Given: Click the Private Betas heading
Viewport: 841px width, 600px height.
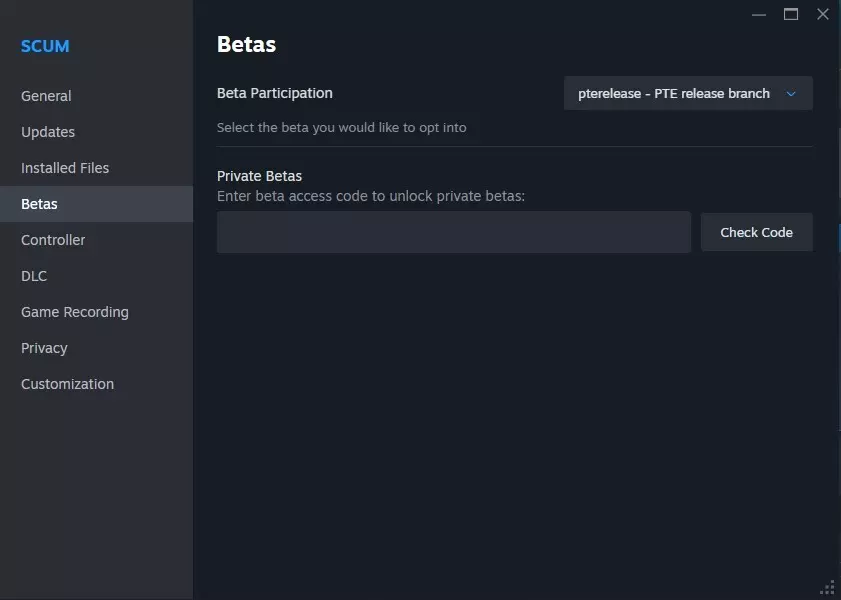Looking at the screenshot, I should 259,176.
